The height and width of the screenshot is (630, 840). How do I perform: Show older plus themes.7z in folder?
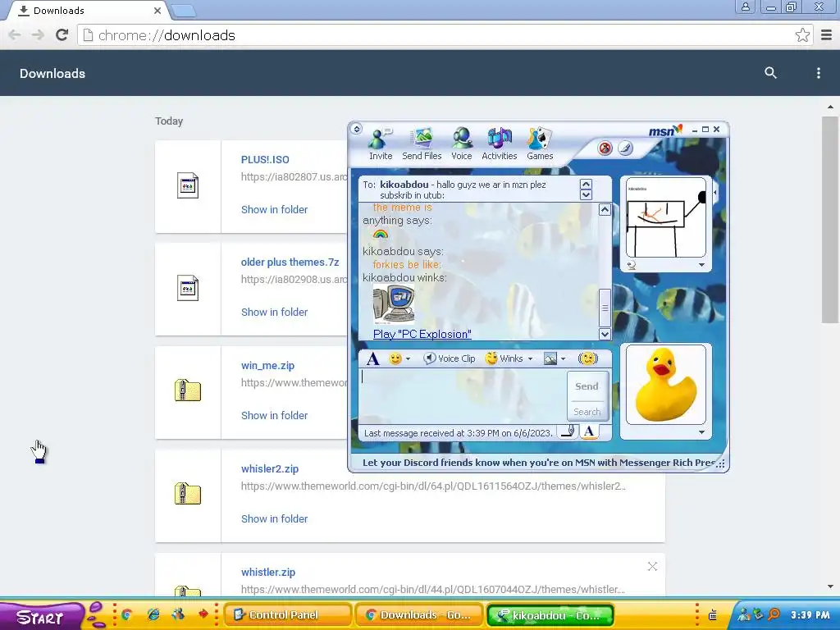(274, 312)
